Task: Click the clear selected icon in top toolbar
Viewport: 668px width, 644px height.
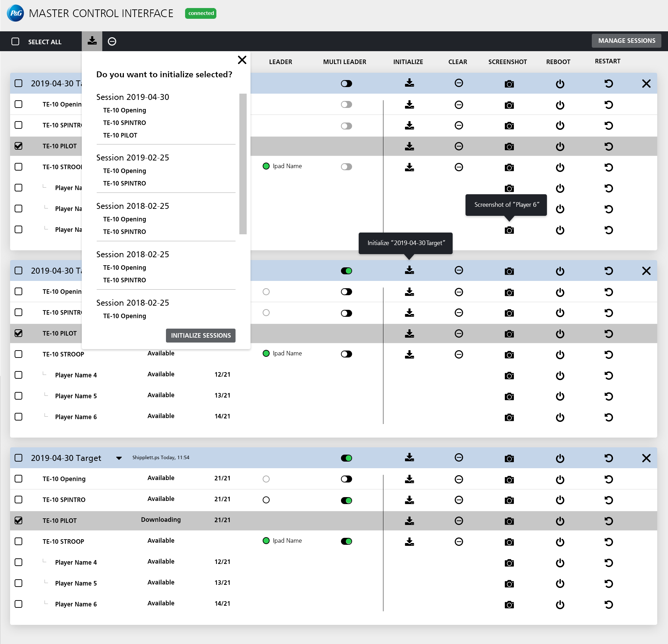Action: click(112, 41)
